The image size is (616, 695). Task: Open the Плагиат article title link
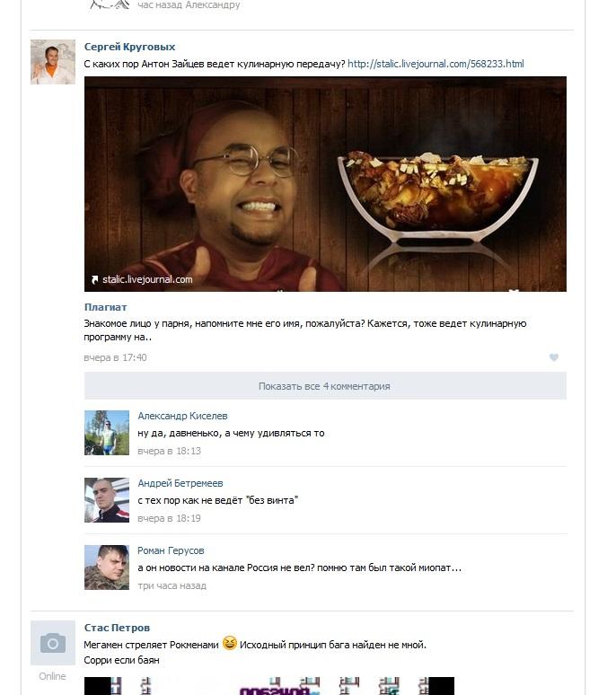click(105, 307)
